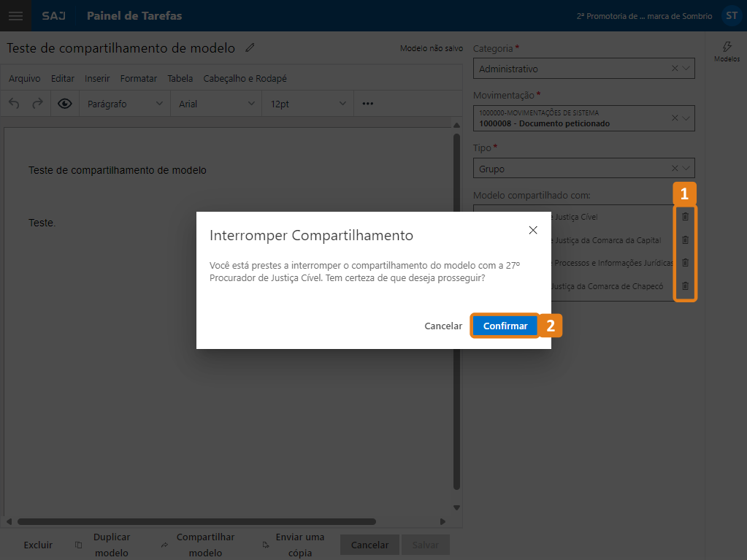The image size is (747, 560).
Task: Delete sharing with Justiça Cível via trash icon
Action: pos(685,217)
